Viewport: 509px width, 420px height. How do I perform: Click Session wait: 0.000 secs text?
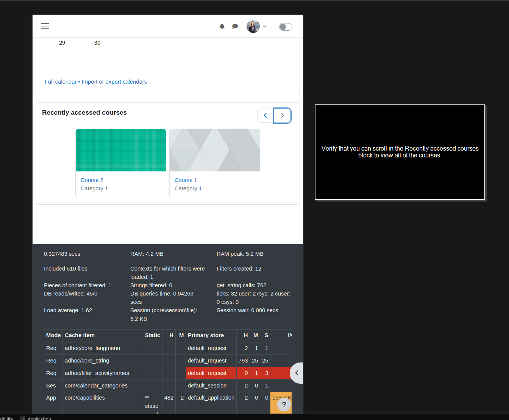247,310
